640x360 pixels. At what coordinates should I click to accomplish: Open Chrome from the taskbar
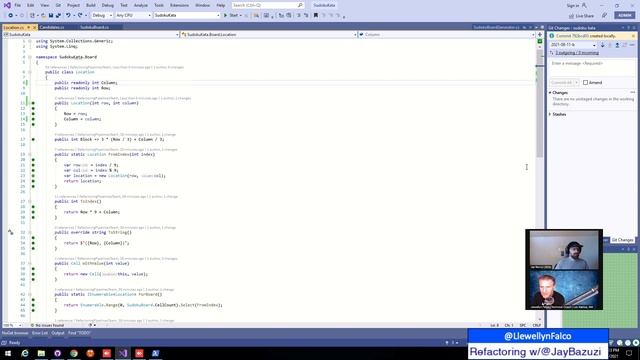(x=74, y=353)
